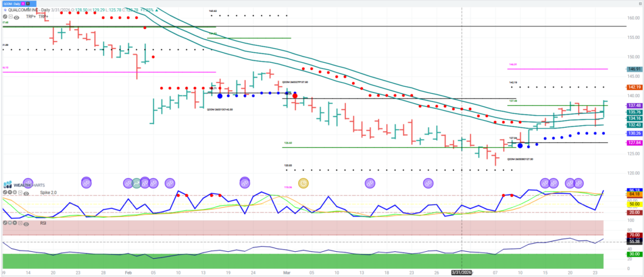Click the leftmost purple event marker icon
644x277 pixels.
87,183
